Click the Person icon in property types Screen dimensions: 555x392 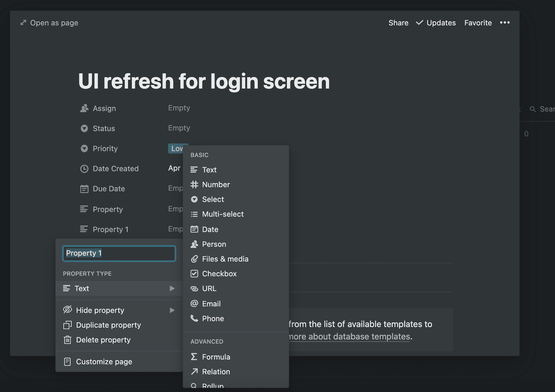point(194,244)
